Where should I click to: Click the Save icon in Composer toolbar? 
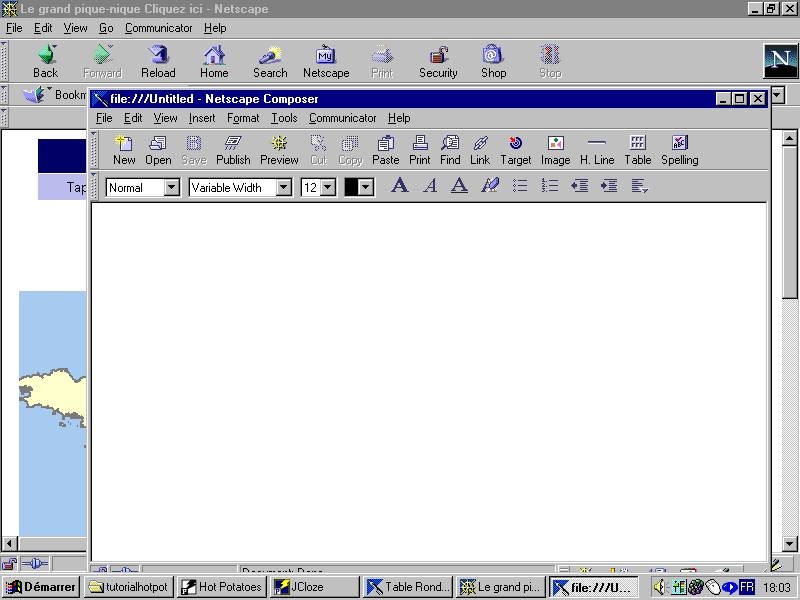194,151
